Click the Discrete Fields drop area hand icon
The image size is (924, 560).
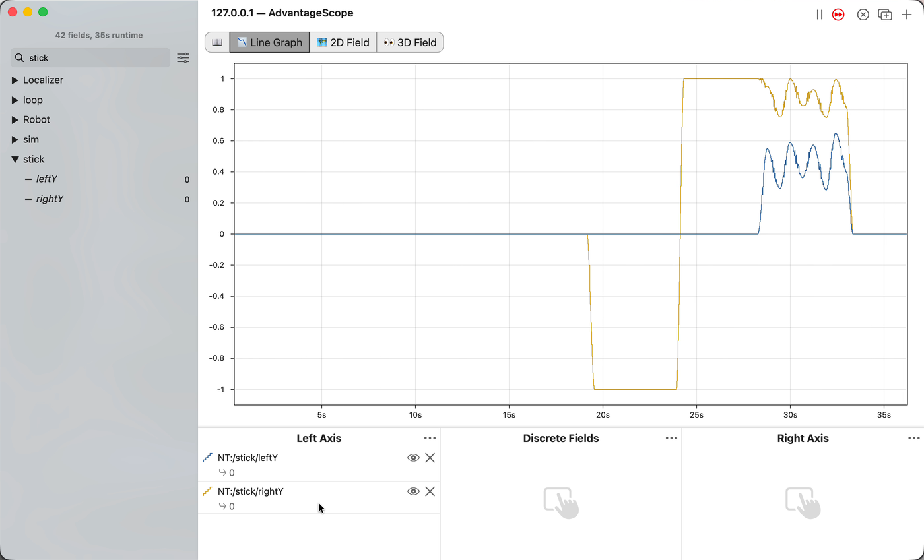561,503
